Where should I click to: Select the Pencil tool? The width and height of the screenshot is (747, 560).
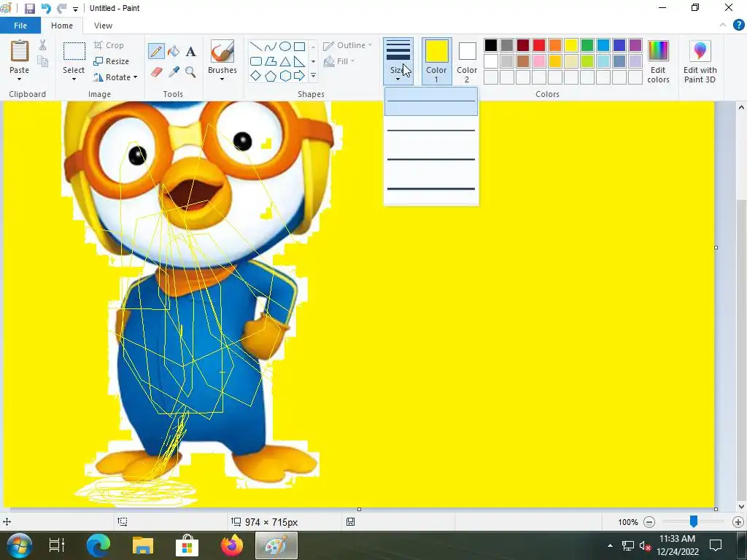pos(156,51)
